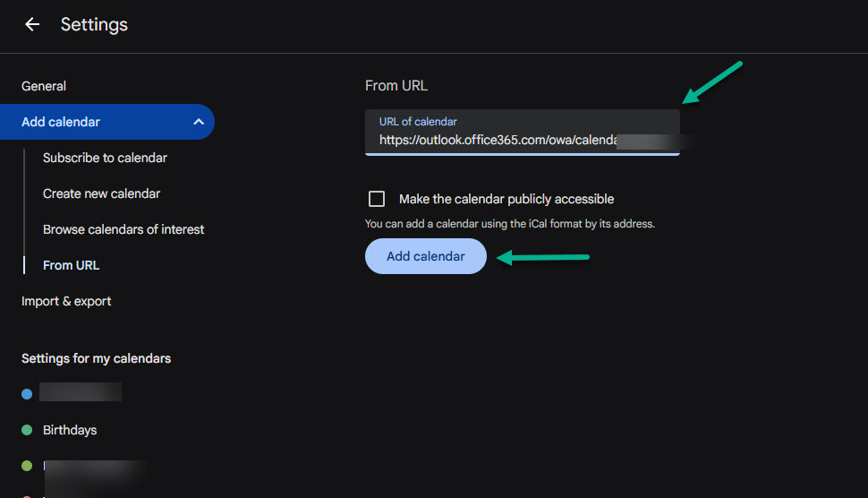
Task: Click 'Make the calendar publicly accessible' label
Action: tap(506, 199)
